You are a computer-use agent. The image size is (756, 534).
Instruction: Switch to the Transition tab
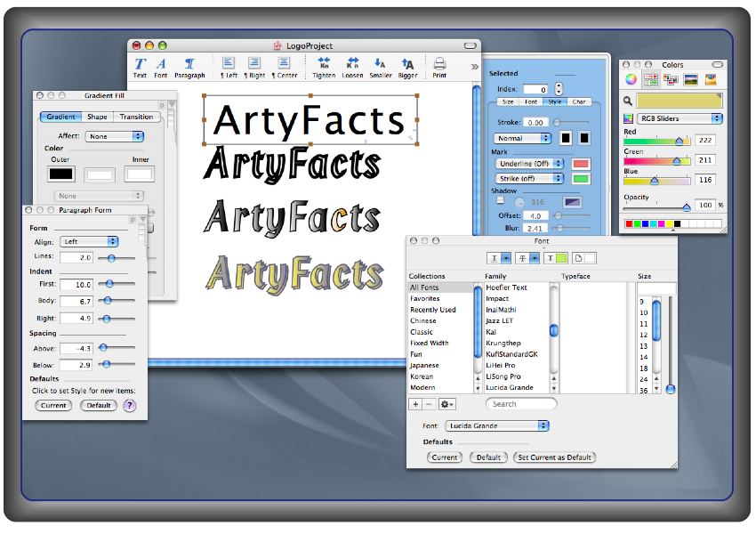136,117
